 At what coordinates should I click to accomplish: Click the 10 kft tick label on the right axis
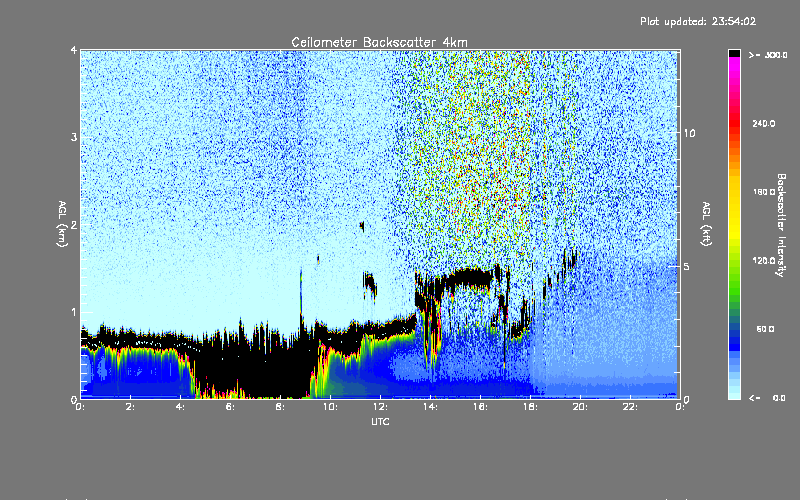689,133
